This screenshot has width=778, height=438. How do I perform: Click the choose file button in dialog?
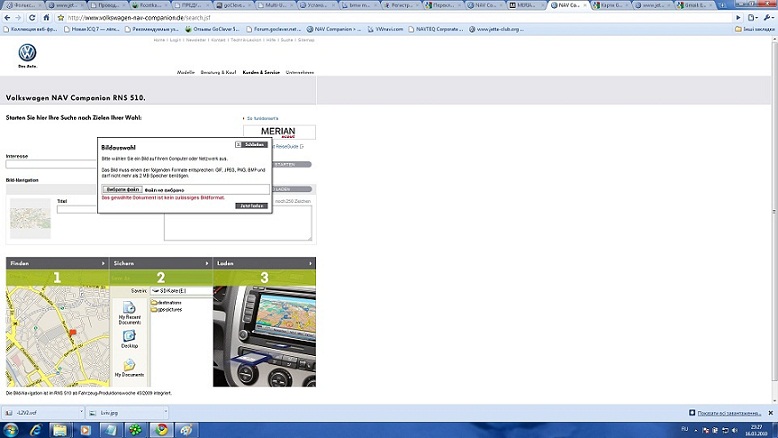[123, 189]
